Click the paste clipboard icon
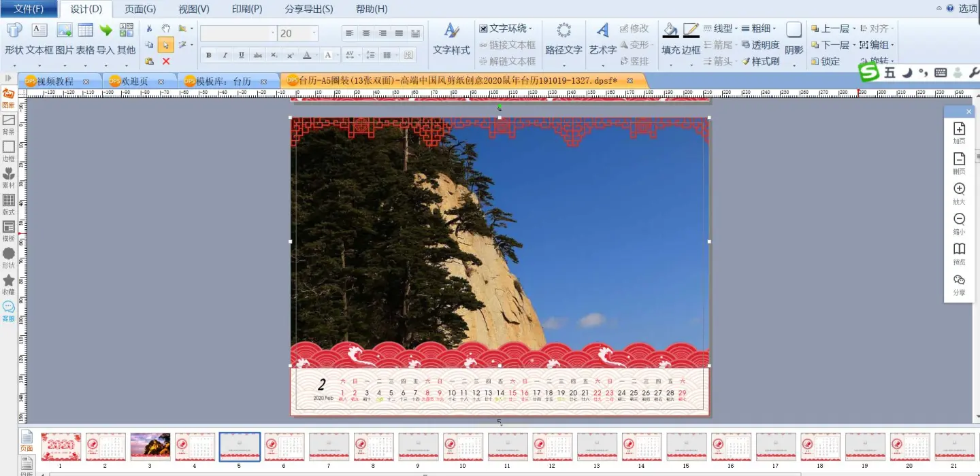This screenshot has width=980, height=476. tap(149, 61)
